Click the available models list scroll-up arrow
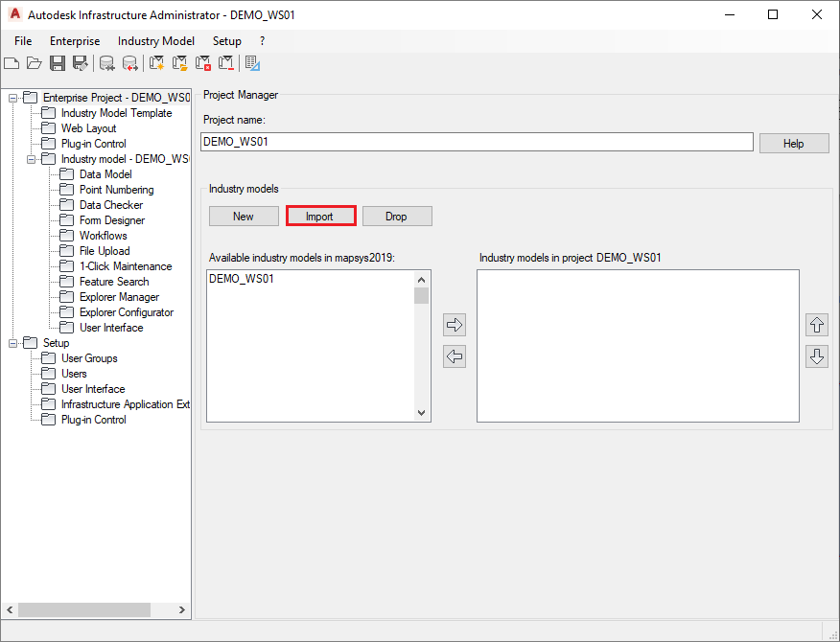Viewport: 840px width, 642px height. pyautogui.click(x=421, y=280)
